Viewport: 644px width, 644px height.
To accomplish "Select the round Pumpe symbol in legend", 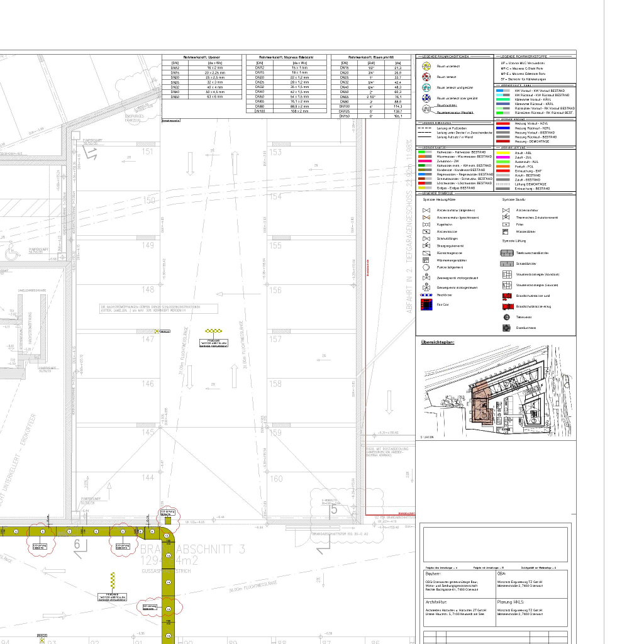I will click(x=426, y=267).
